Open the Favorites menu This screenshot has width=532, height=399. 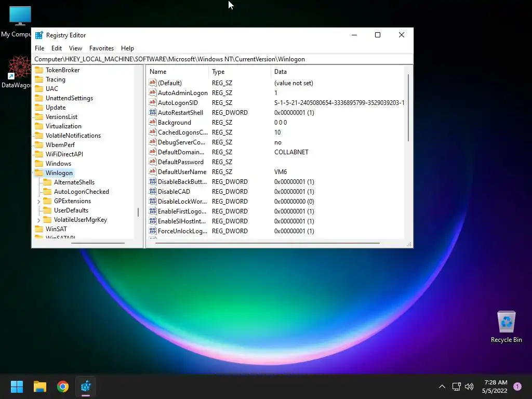tap(101, 48)
